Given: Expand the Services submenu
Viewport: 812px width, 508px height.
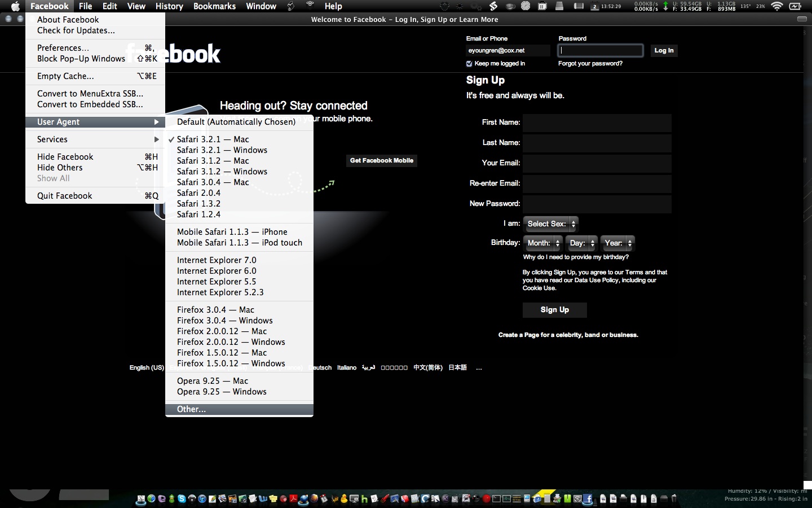Looking at the screenshot, I should pos(95,139).
